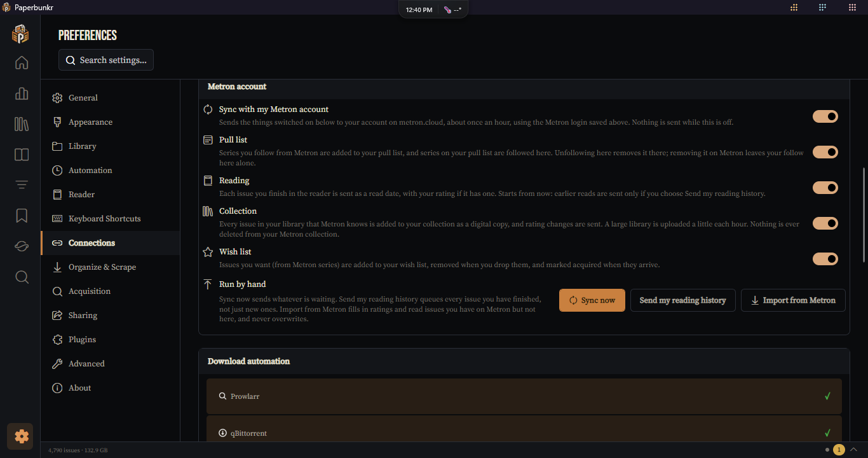Open Reader preferences
The height and width of the screenshot is (458, 868).
pyautogui.click(x=110, y=195)
